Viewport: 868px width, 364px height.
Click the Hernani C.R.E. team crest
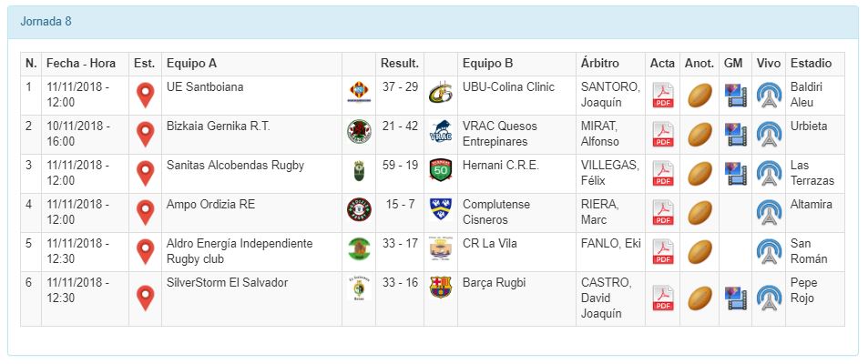coord(441,170)
